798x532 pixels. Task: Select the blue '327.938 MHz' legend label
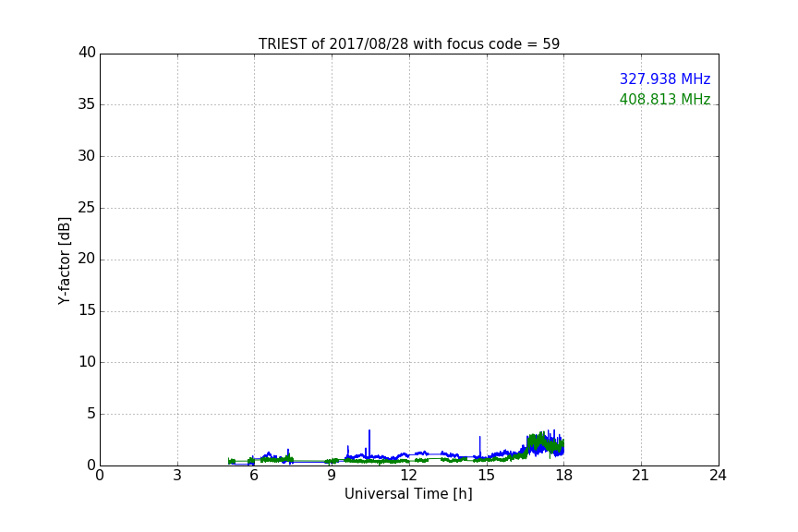(x=665, y=79)
